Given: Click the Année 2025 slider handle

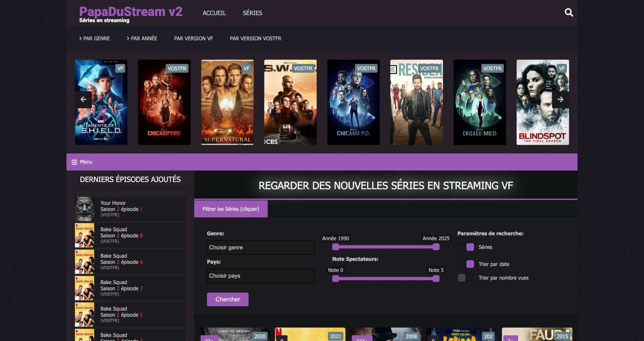Looking at the screenshot, I should click(436, 247).
